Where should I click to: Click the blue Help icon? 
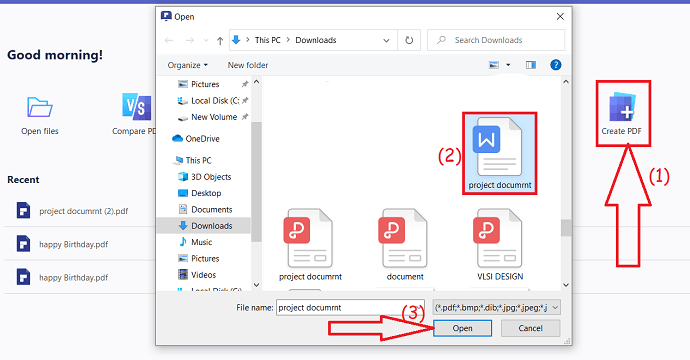(x=556, y=65)
